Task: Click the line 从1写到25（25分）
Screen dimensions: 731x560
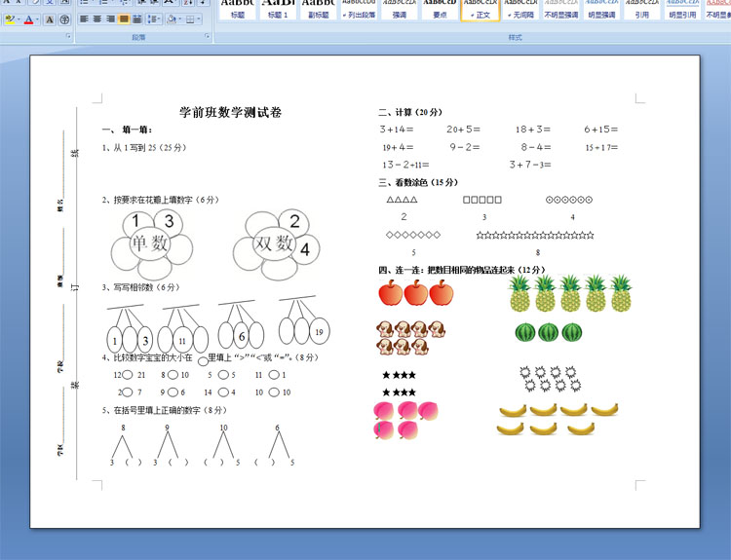Action: pos(144,148)
